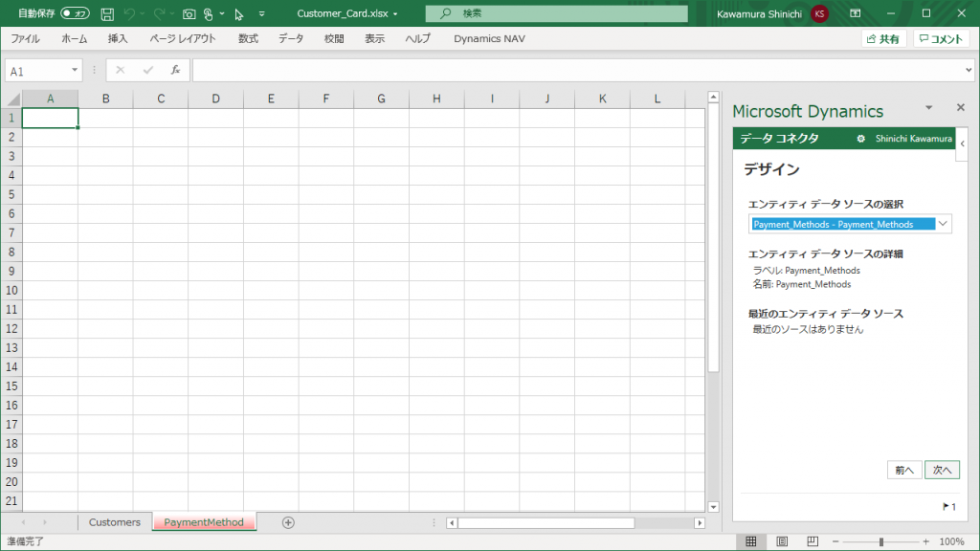Switch to the Customers sheet tab
The height and width of the screenshot is (551, 980).
(115, 522)
